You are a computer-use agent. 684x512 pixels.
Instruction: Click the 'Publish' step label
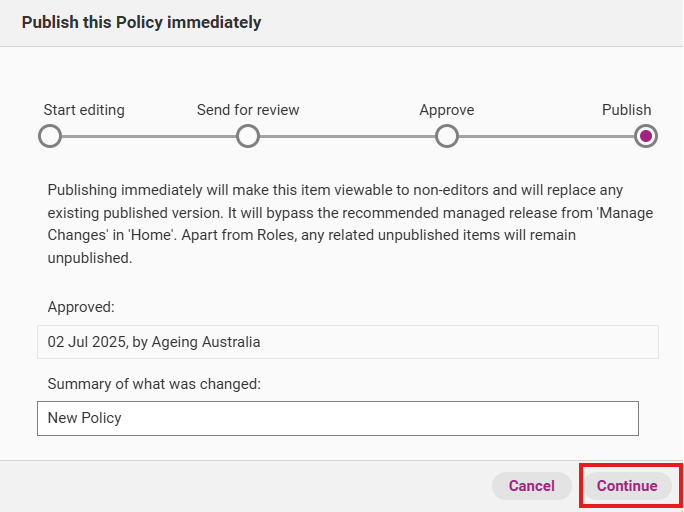[626, 110]
